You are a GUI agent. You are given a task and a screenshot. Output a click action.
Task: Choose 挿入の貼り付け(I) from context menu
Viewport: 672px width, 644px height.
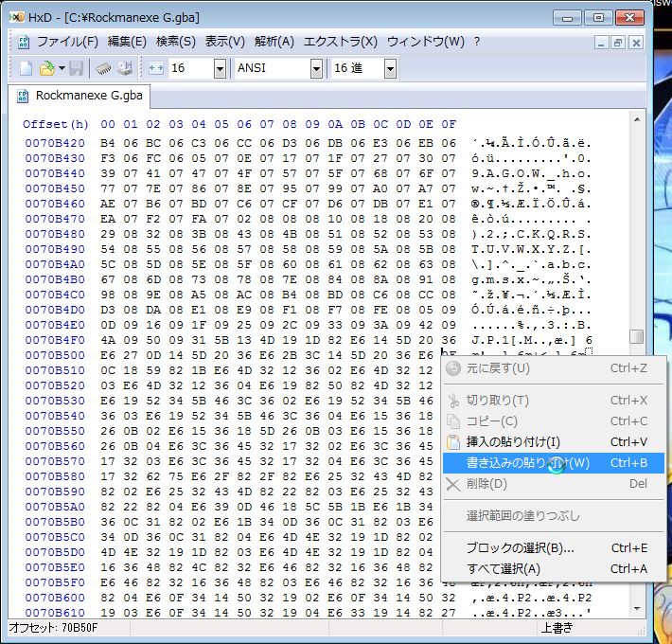point(554,442)
